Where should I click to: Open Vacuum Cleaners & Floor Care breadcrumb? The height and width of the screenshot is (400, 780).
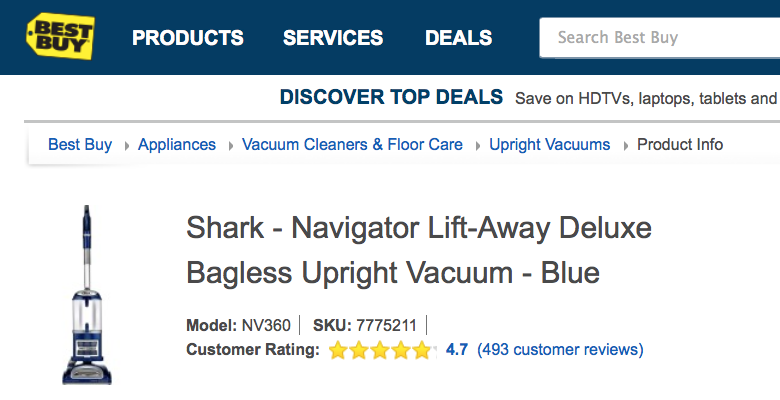tap(352, 144)
